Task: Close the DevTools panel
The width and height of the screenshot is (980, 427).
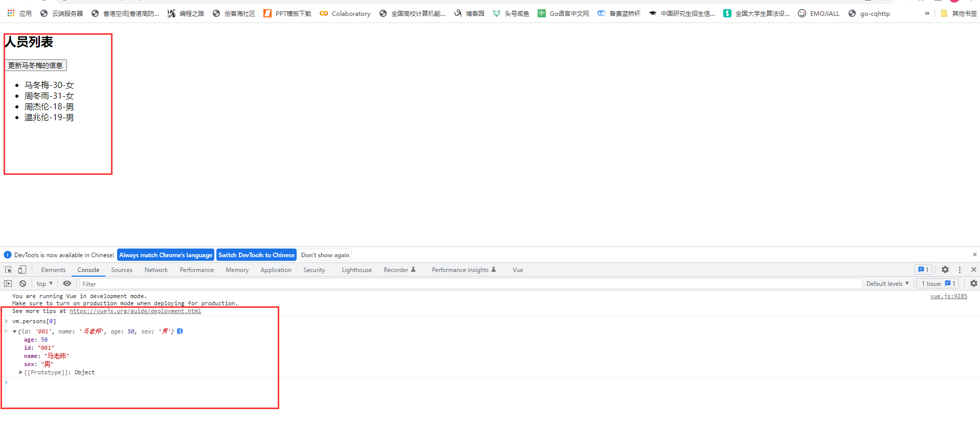Action: pyautogui.click(x=974, y=269)
